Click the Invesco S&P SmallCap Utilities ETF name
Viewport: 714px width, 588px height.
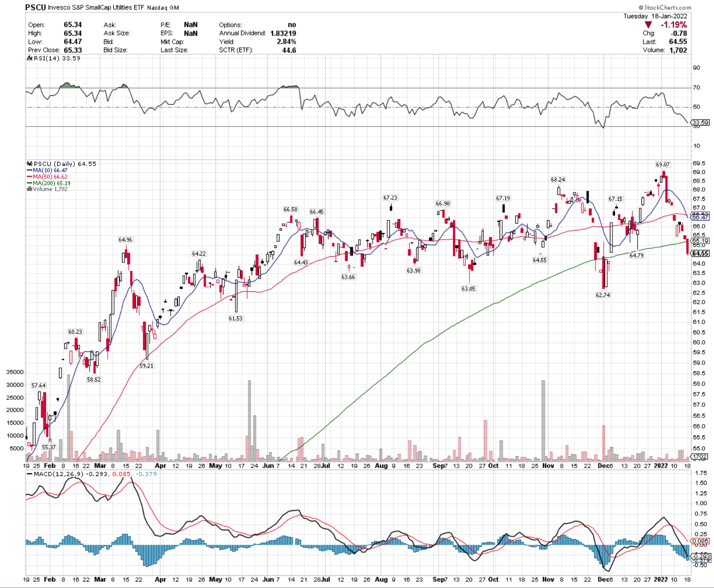[x=96, y=7]
